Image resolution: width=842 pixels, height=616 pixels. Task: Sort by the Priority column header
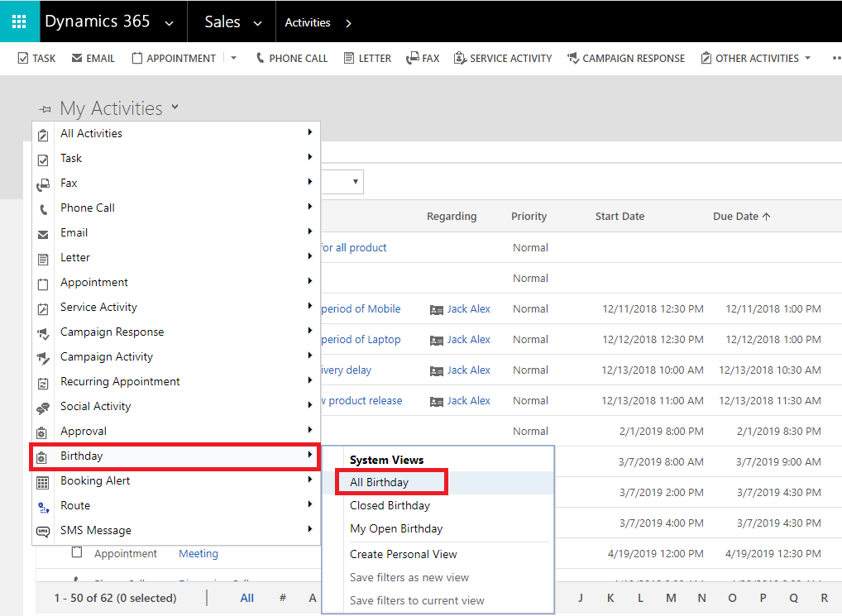(529, 217)
